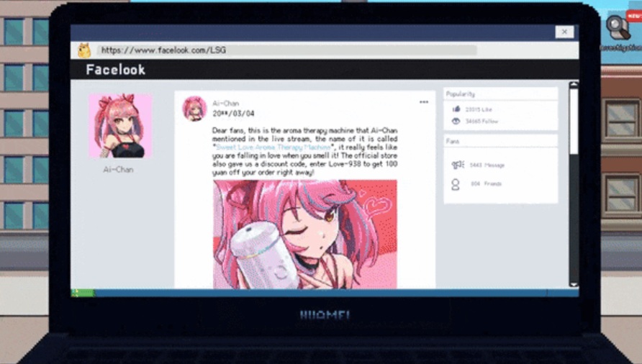Image resolution: width=642 pixels, height=364 pixels.
Task: Click the person Friends icon
Action: [x=455, y=184]
